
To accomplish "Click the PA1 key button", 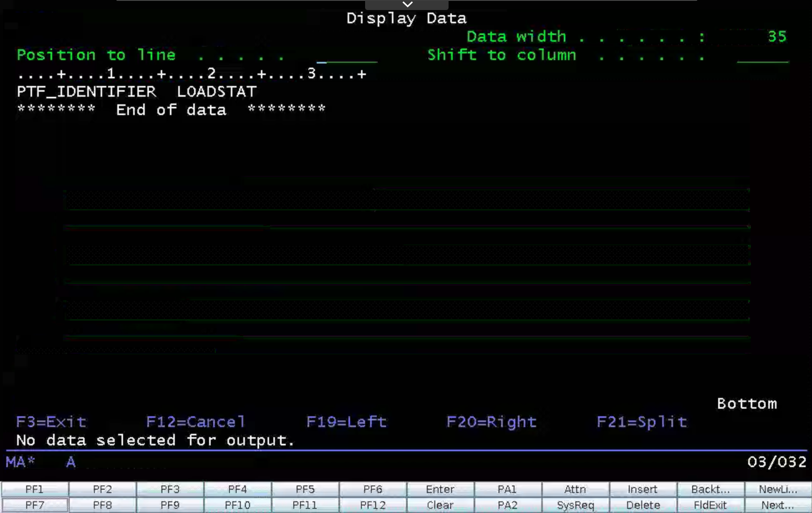I will tap(508, 489).
